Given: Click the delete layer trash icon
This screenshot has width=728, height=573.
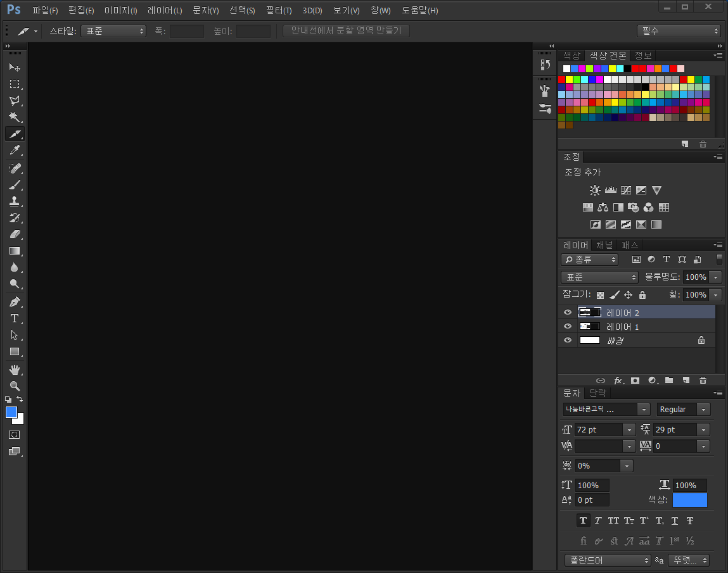Looking at the screenshot, I should (x=703, y=381).
